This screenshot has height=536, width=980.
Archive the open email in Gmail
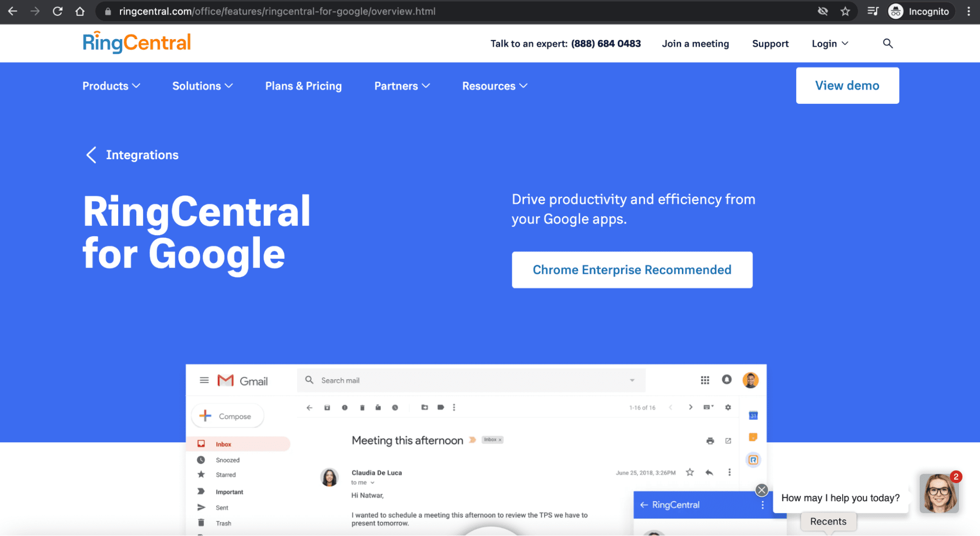[x=327, y=407]
